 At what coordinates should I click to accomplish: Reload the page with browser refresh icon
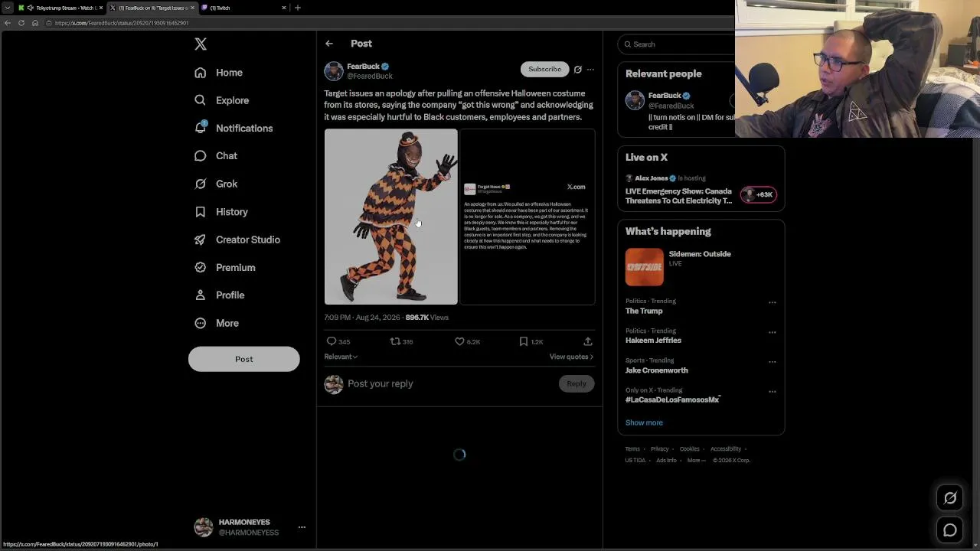(21, 23)
